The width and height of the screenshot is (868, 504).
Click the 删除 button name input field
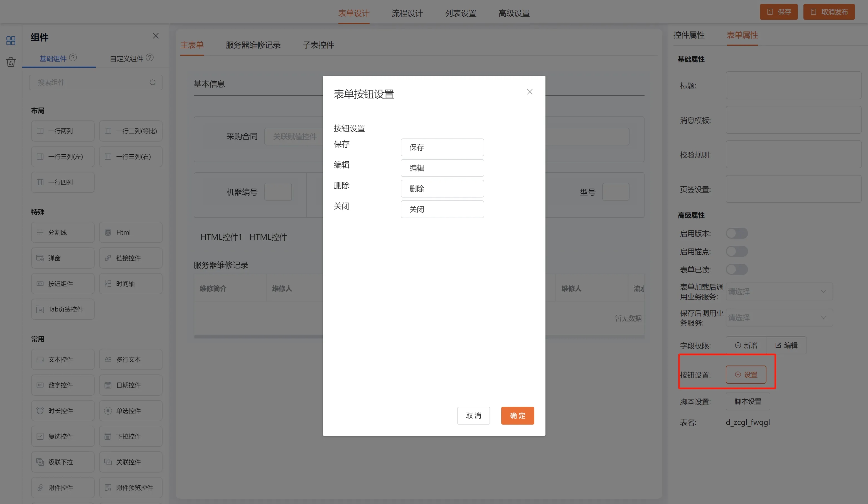coord(442,189)
